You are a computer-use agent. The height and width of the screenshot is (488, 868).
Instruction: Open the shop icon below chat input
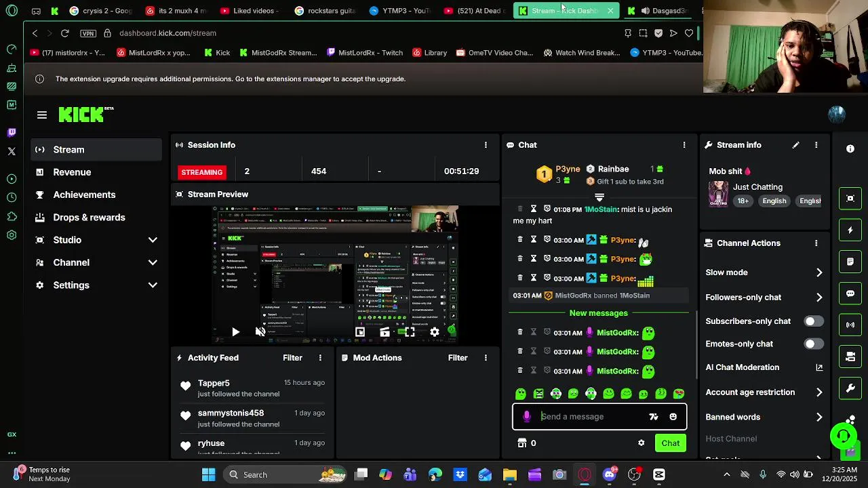522,443
